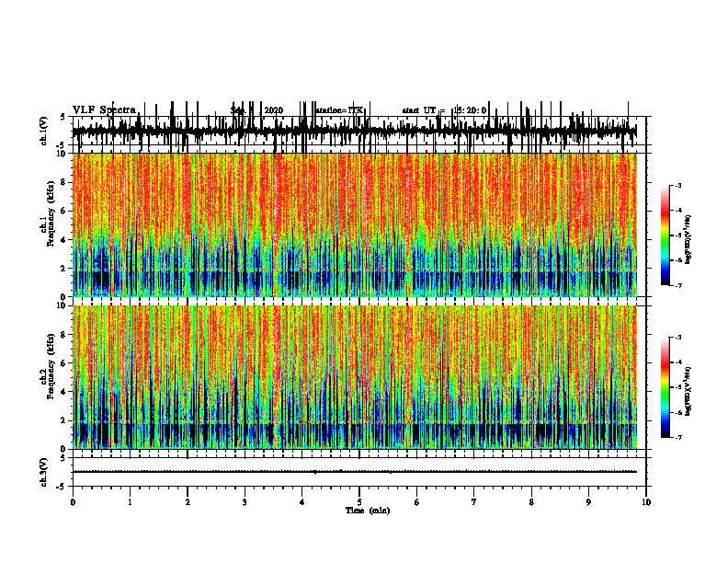Select the '2020' year in the header
This screenshot has height=563, width=728.
(x=274, y=110)
